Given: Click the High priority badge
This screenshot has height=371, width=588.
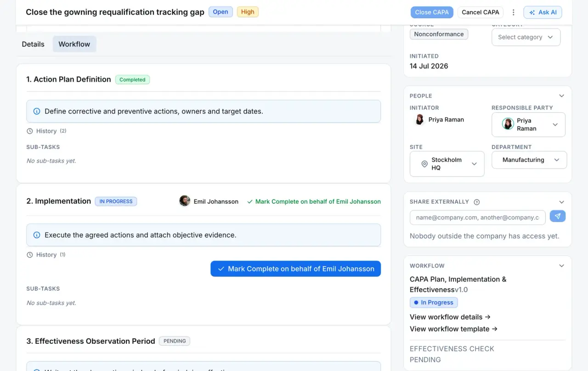Looking at the screenshot, I should pos(248,12).
